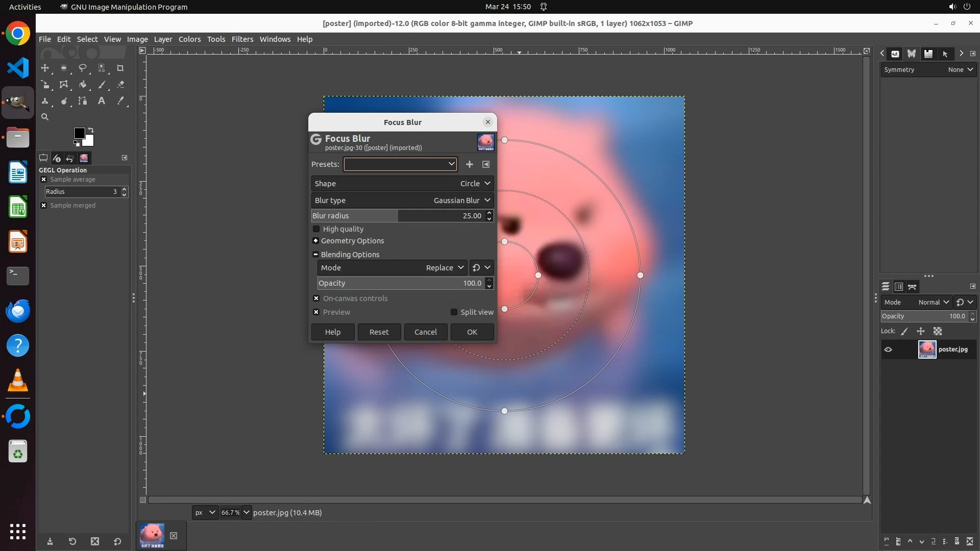Open the Filters menu
This screenshot has width=980, height=551.
[242, 39]
